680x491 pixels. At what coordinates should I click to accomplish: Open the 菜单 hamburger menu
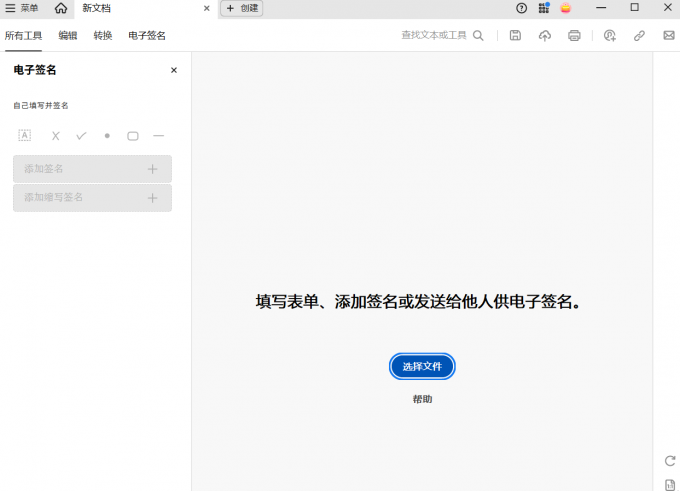(x=22, y=8)
